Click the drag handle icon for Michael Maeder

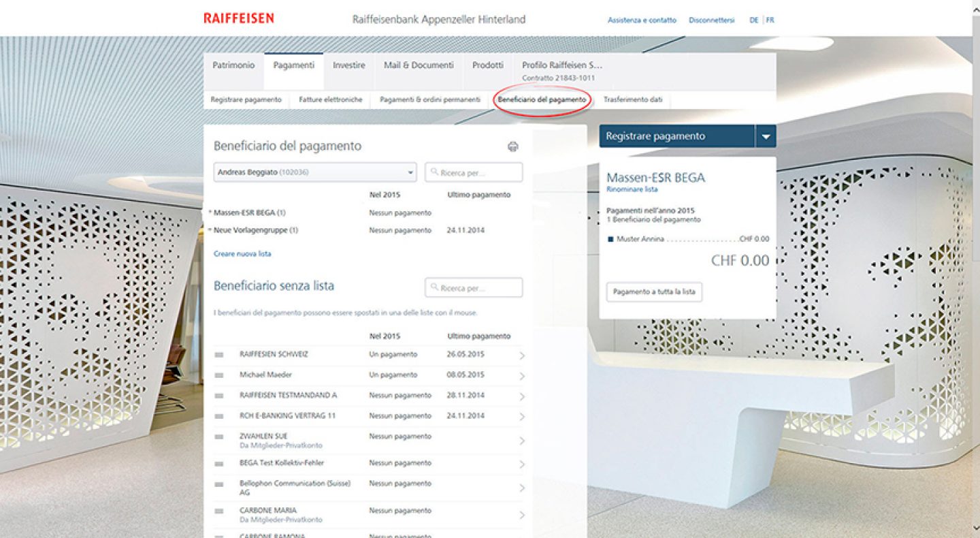pos(219,376)
